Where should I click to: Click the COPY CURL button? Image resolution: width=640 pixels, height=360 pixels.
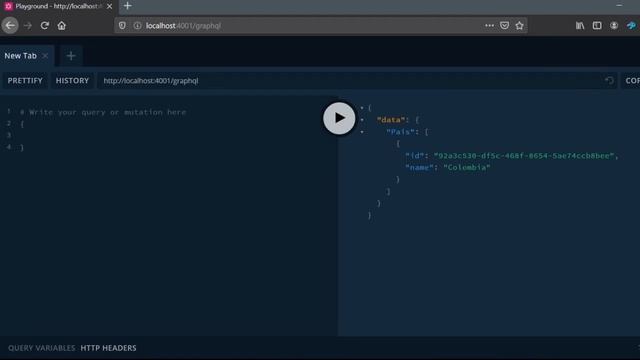coord(631,81)
